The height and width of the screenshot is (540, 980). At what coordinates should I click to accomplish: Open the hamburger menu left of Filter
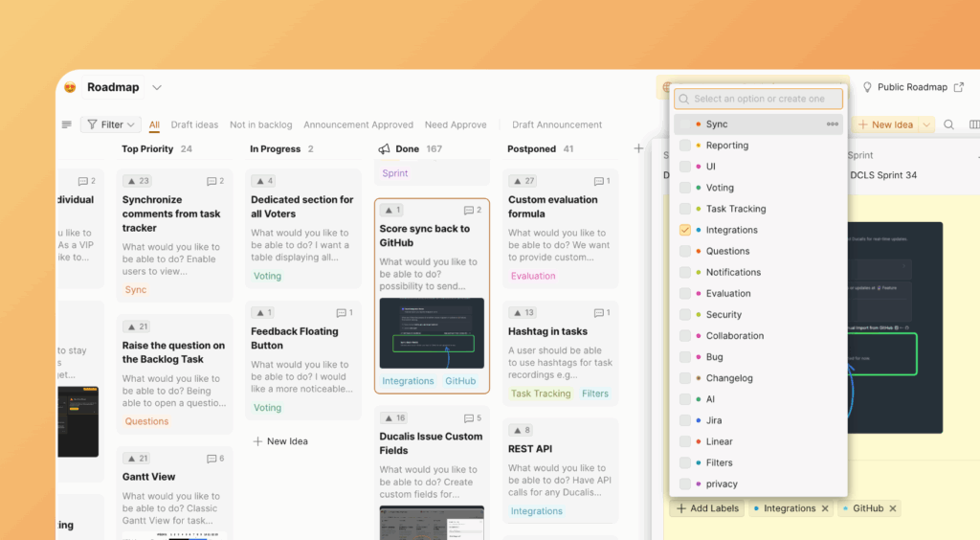[66, 124]
